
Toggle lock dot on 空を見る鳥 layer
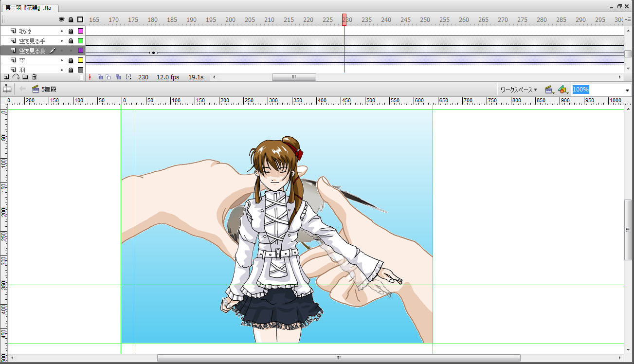pos(71,51)
